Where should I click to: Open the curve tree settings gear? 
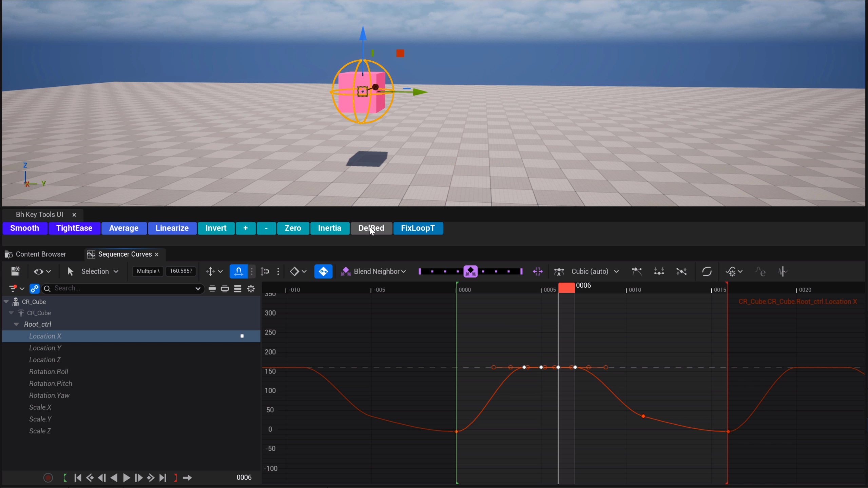pos(251,289)
